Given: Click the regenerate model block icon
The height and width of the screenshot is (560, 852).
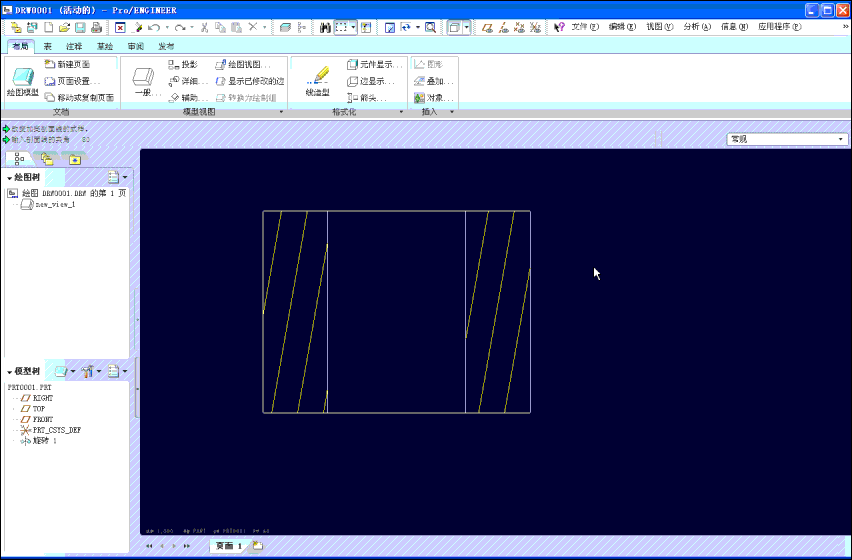Looking at the screenshot, I should (285, 27).
